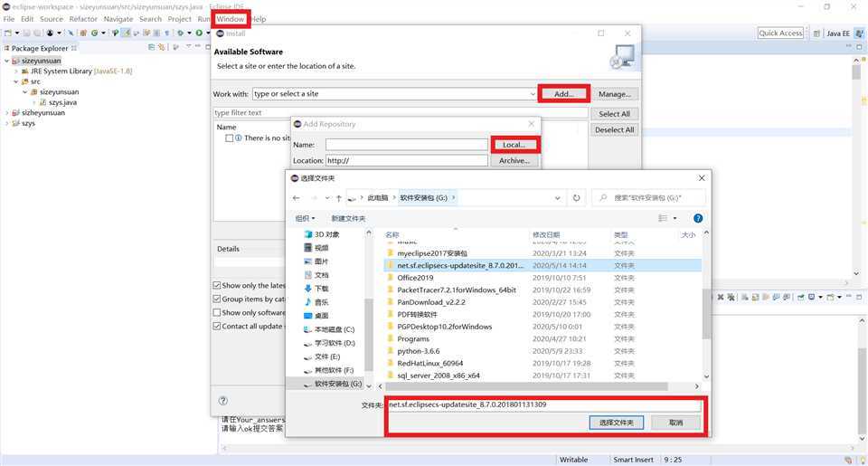Click Link with Editor icon in Package Explorer
Viewport: 868px width, 466px height.
click(x=162, y=48)
